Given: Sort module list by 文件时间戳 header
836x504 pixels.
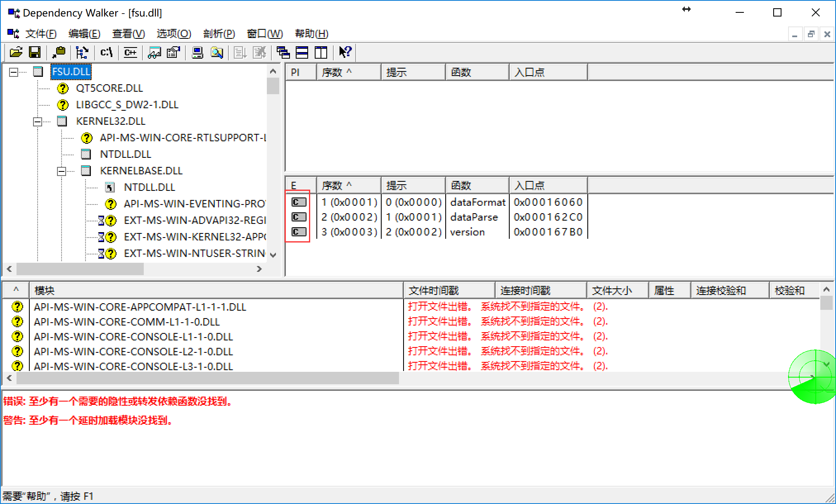Looking at the screenshot, I should [x=449, y=290].
